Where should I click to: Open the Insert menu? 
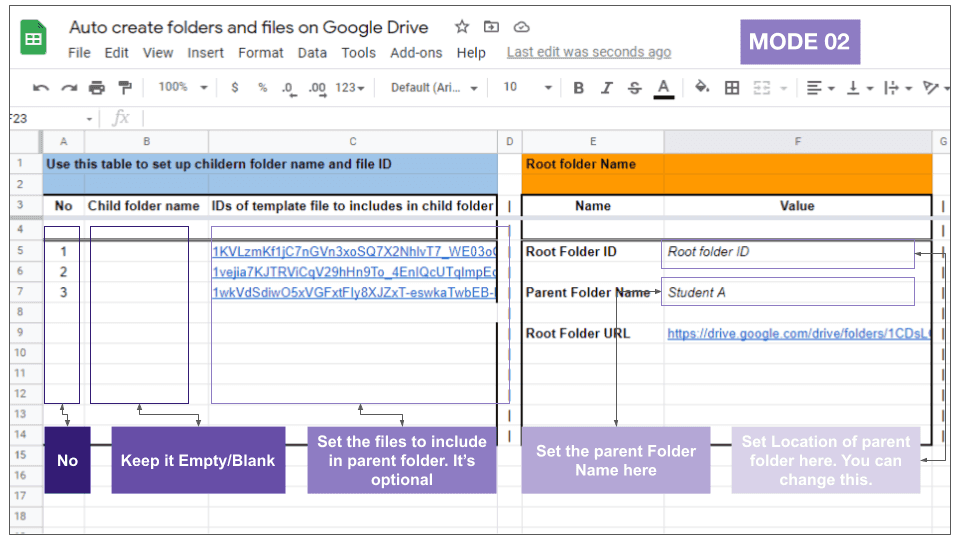click(205, 53)
